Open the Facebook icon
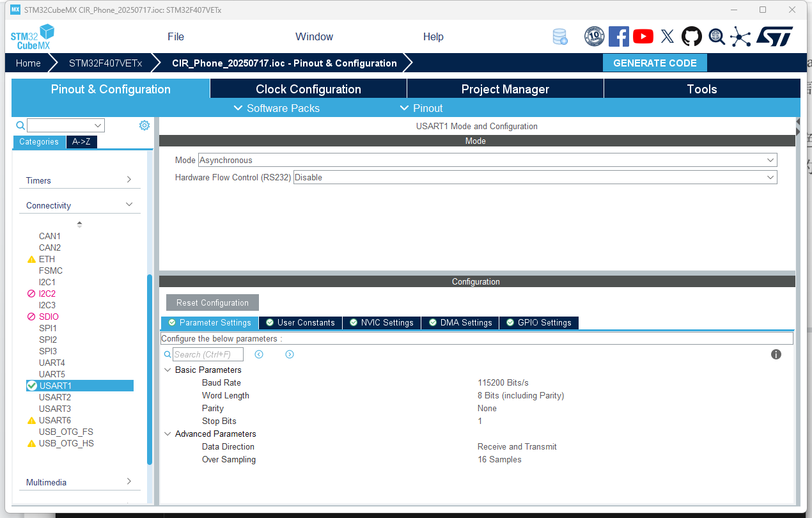This screenshot has width=812, height=518. (x=619, y=36)
